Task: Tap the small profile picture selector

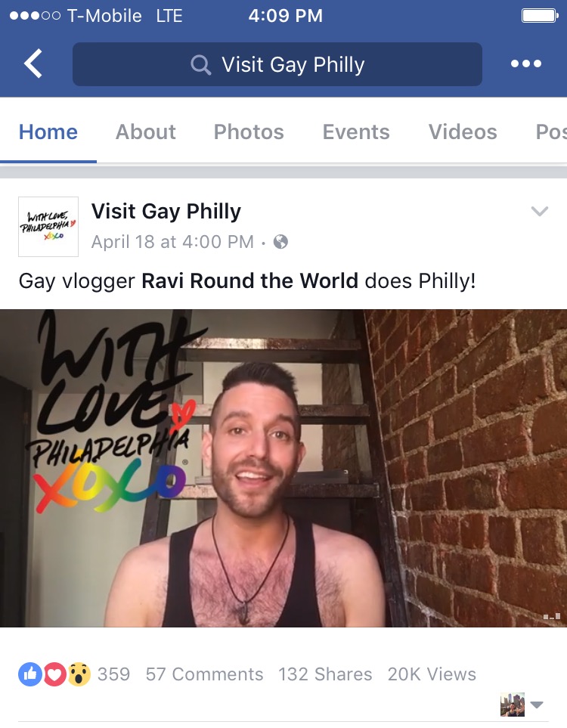Action: [x=513, y=705]
